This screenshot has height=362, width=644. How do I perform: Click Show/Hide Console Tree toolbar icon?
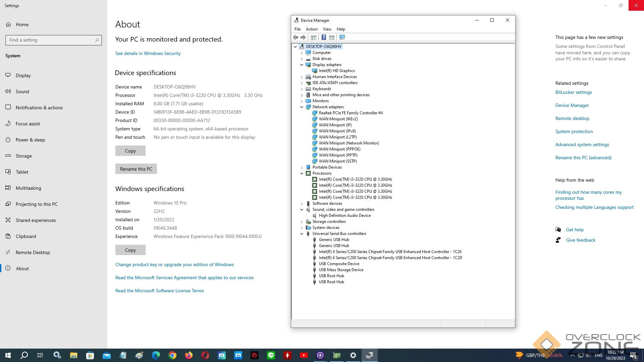click(x=314, y=37)
